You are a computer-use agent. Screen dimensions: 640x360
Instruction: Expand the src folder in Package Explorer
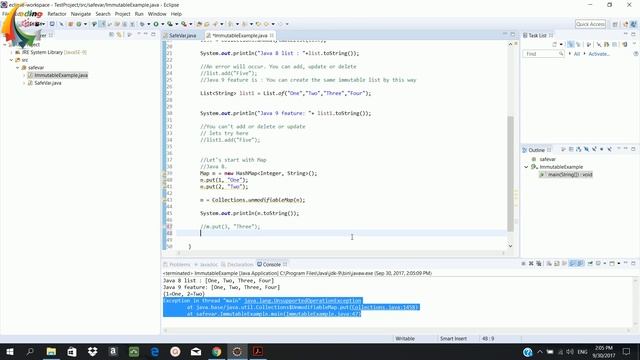[x=11, y=60]
